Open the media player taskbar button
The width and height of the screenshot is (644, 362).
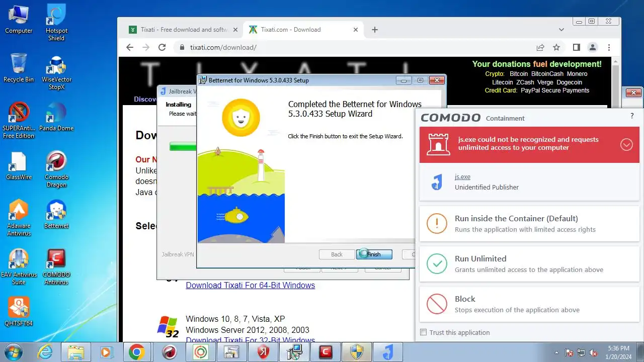point(106,352)
